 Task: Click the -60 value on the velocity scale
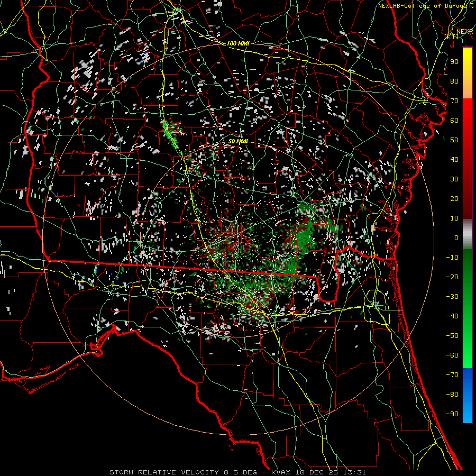[x=452, y=355]
